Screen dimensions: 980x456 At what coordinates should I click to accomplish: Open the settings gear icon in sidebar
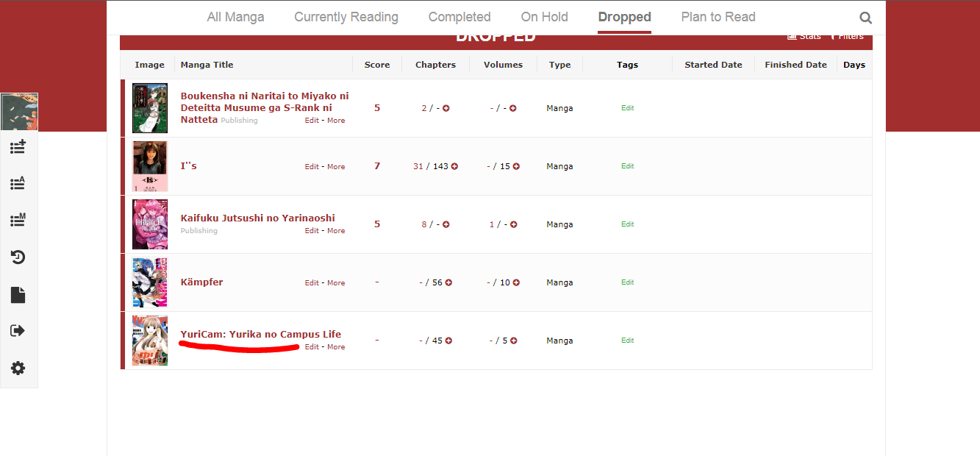click(x=18, y=368)
